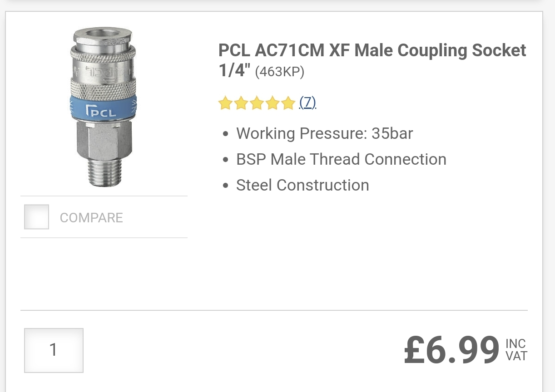This screenshot has height=392, width=555.
Task: Click the second yellow rating star
Action: click(x=241, y=103)
